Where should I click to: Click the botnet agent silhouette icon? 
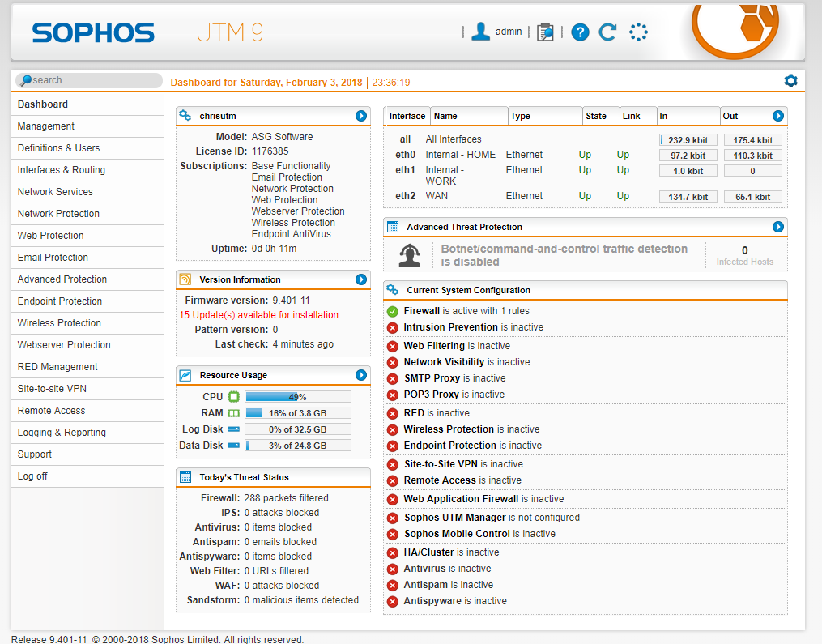[410, 255]
